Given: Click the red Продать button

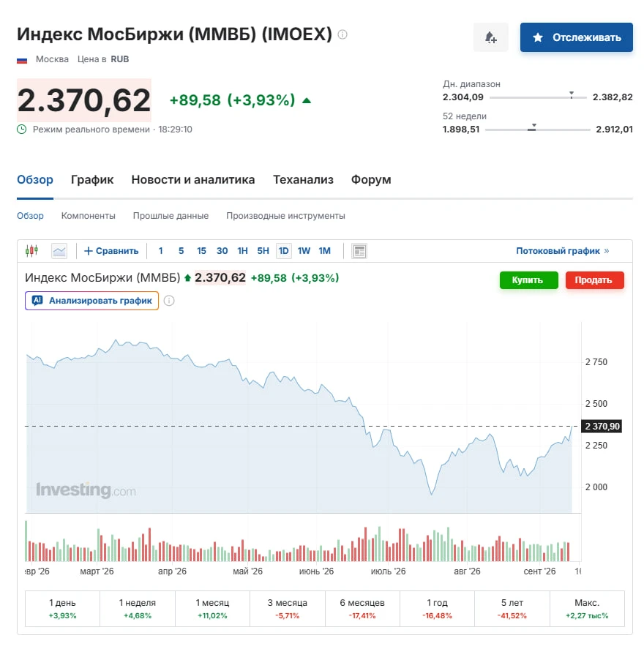Looking at the screenshot, I should [594, 280].
